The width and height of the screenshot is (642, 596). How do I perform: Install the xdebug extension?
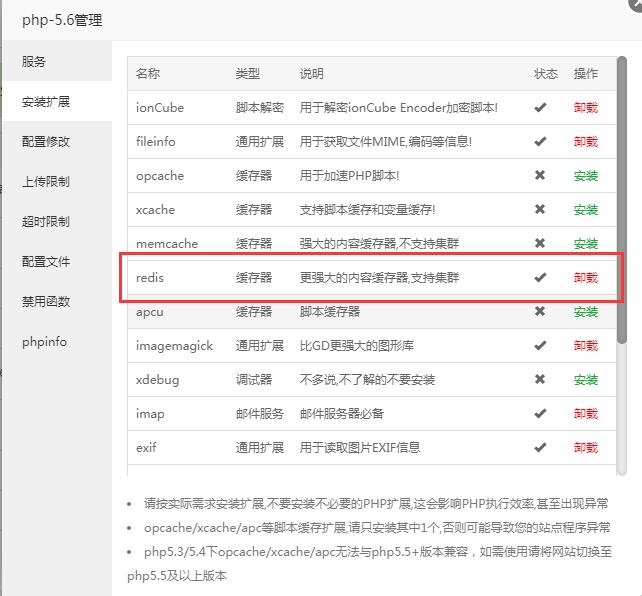[x=585, y=379]
